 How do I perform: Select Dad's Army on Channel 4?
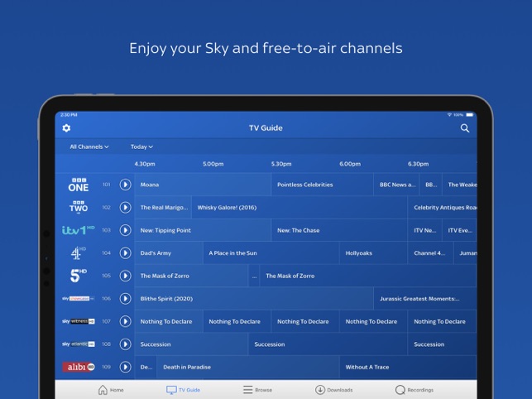coord(169,253)
